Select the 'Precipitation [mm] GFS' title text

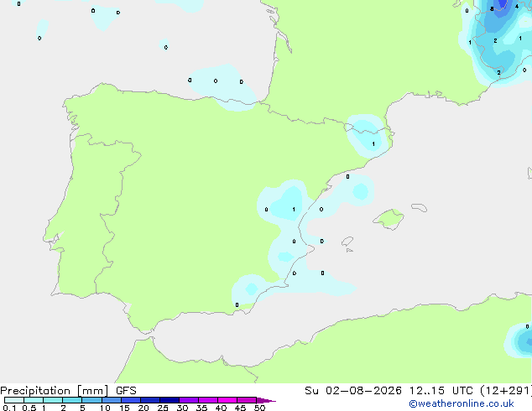68,391
